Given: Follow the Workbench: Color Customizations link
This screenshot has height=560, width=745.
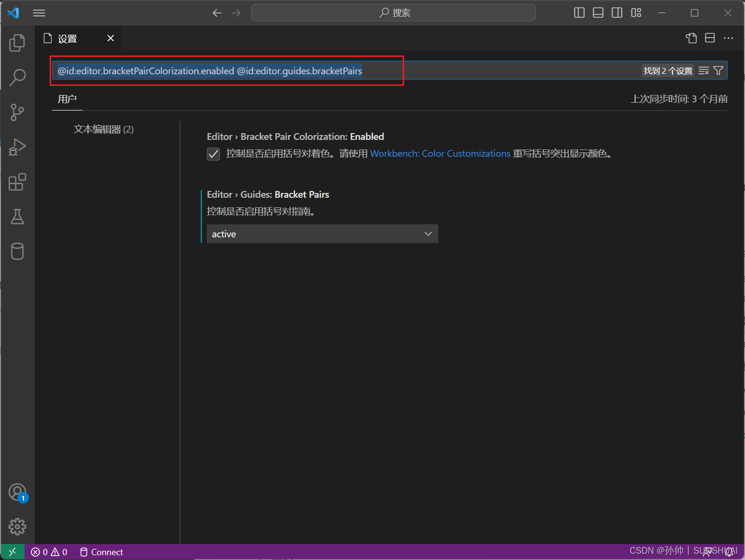Looking at the screenshot, I should point(440,153).
